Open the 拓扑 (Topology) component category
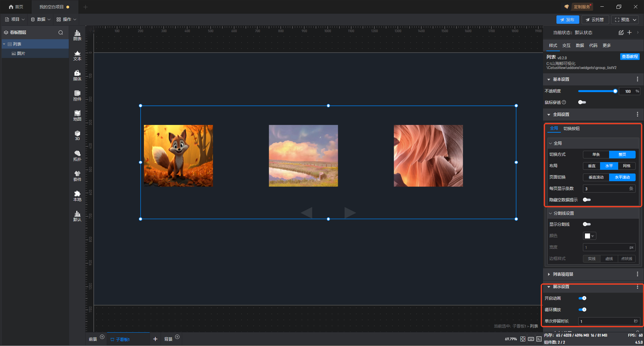644x346 pixels. pyautogui.click(x=77, y=156)
